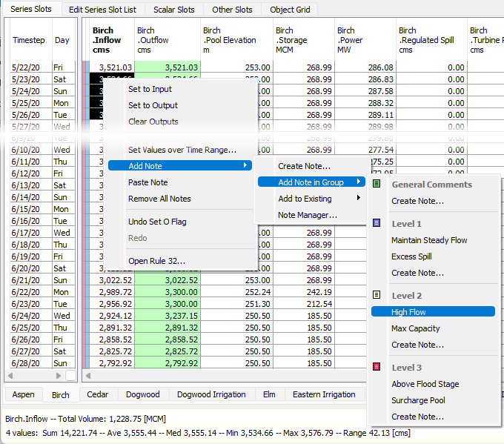Click the yellow Level 2 note group icon
Viewport: 504px width, 444px height.
377,295
